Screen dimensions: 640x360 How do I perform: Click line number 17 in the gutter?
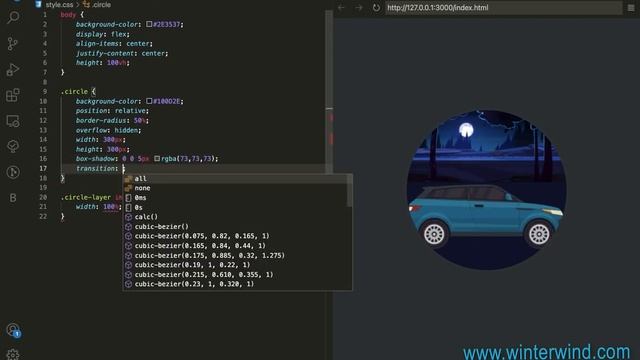pyautogui.click(x=43, y=168)
